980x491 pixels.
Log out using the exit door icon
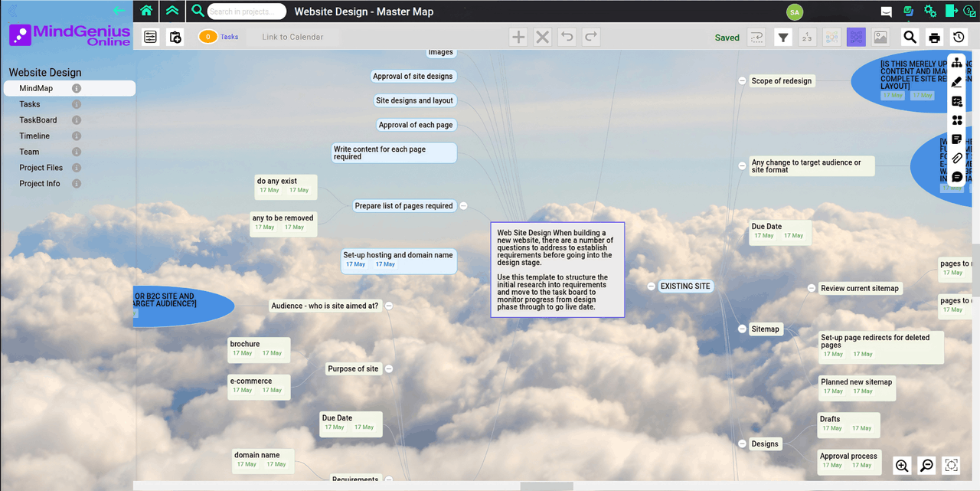[x=952, y=11]
